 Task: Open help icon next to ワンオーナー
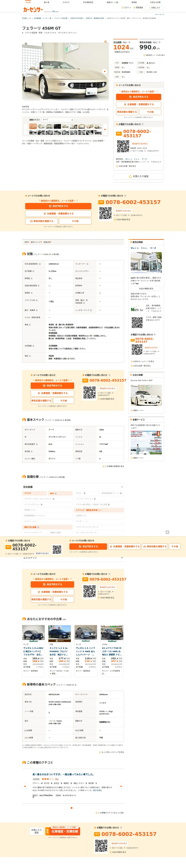(87, 264)
